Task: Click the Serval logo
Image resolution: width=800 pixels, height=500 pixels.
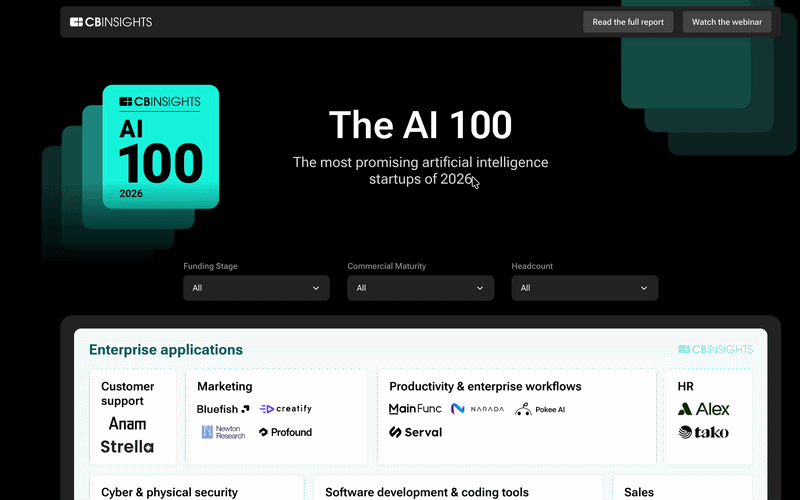Action: point(415,432)
